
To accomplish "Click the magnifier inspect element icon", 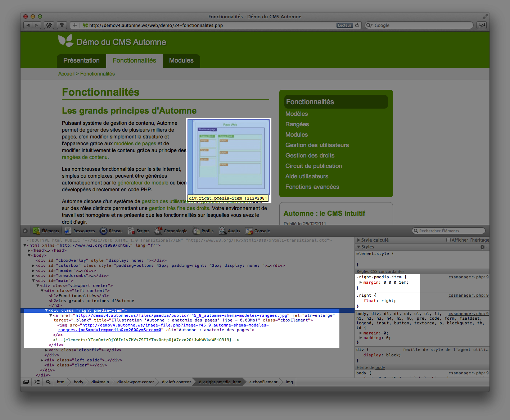I will (48, 382).
